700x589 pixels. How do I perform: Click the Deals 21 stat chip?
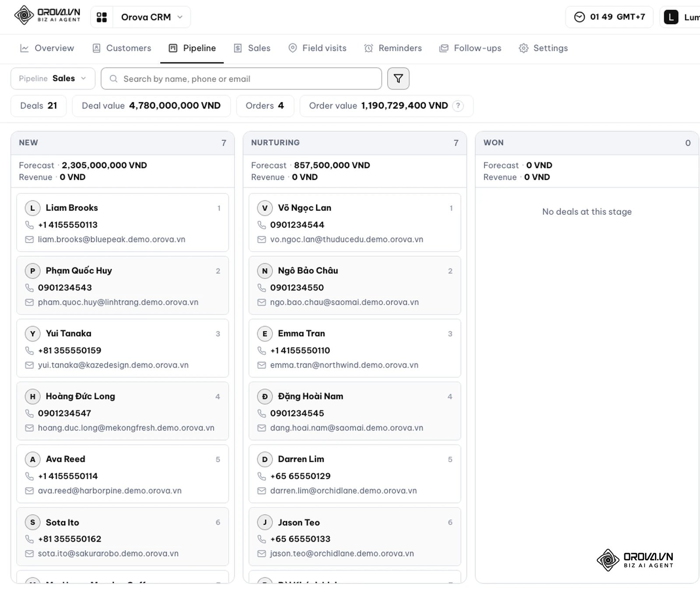38,105
